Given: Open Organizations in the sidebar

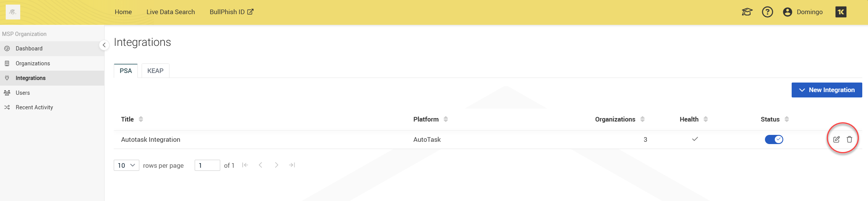Looking at the screenshot, I should point(33,63).
